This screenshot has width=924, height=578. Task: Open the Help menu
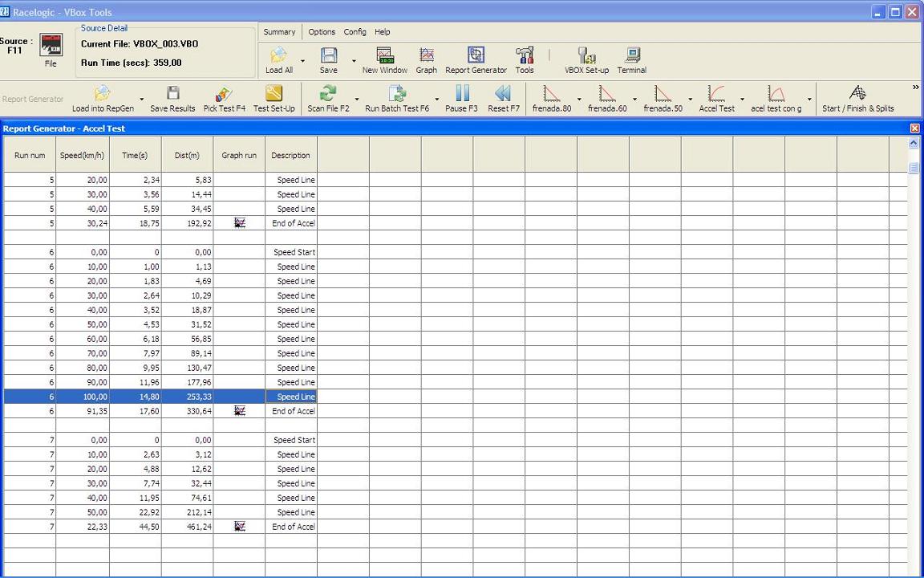tap(383, 32)
